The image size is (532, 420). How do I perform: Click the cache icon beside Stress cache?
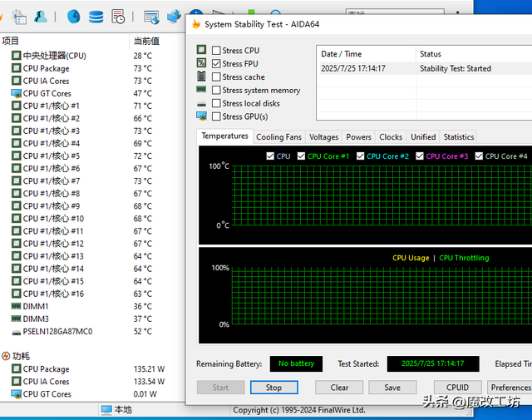pos(201,76)
